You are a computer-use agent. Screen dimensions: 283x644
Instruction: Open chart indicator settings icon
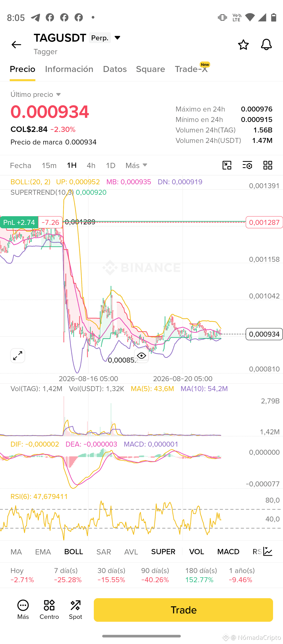coord(247,165)
